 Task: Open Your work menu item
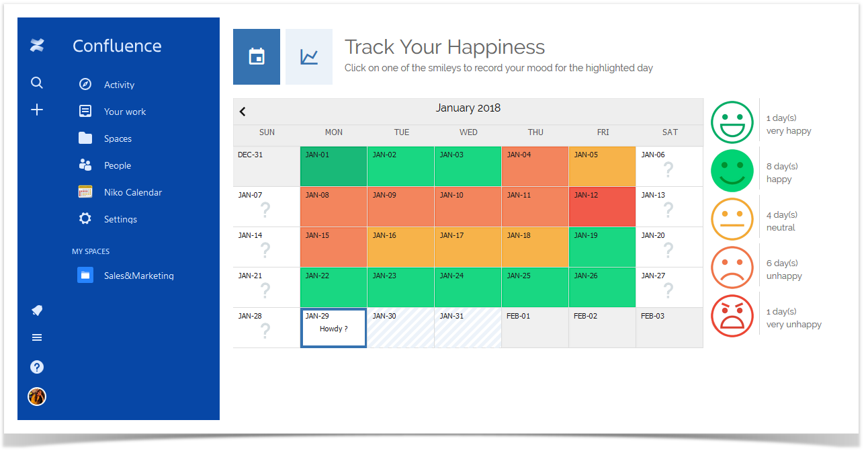point(125,112)
